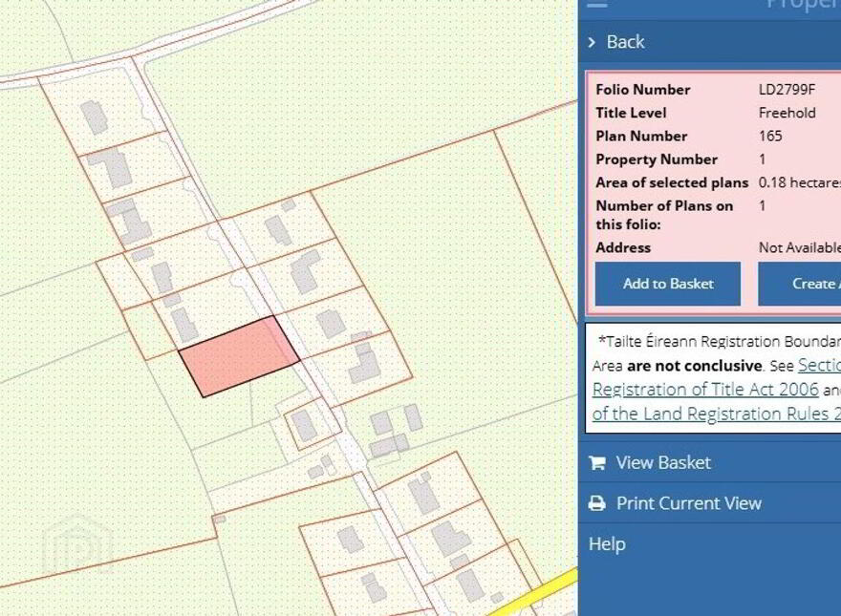Screen dimensions: 841x616
Task: Click the Folio Number label
Action: (x=642, y=90)
